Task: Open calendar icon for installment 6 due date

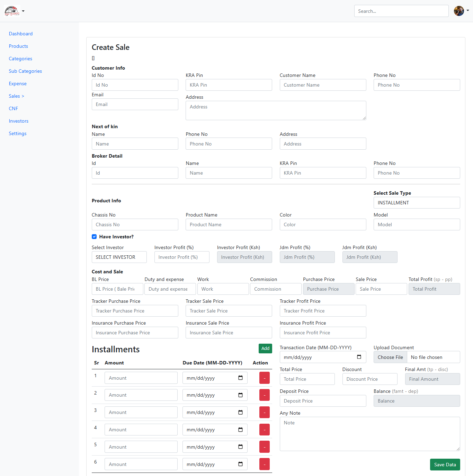Action: (x=240, y=464)
